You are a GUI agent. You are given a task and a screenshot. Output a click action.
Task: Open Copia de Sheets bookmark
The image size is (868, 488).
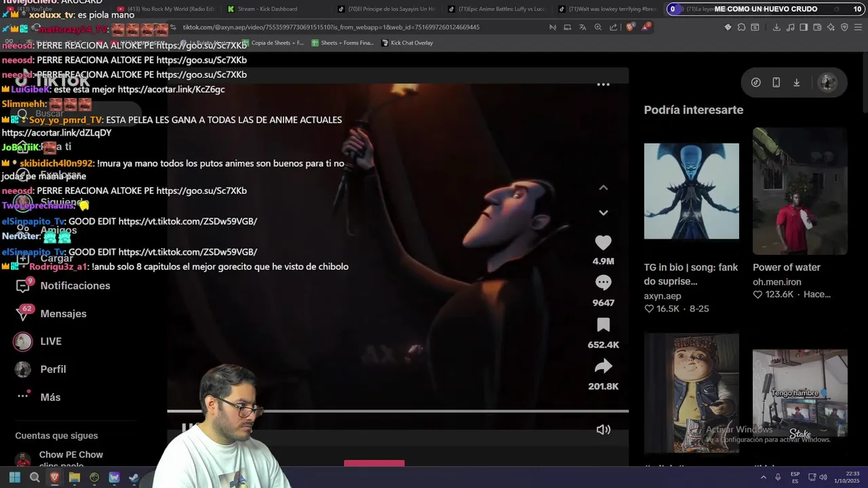click(x=273, y=43)
